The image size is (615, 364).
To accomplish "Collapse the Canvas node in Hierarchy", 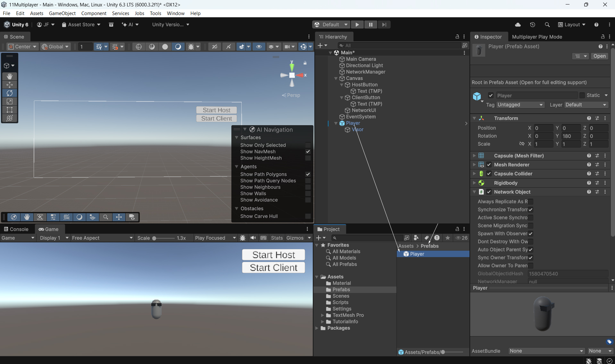I will (336, 78).
